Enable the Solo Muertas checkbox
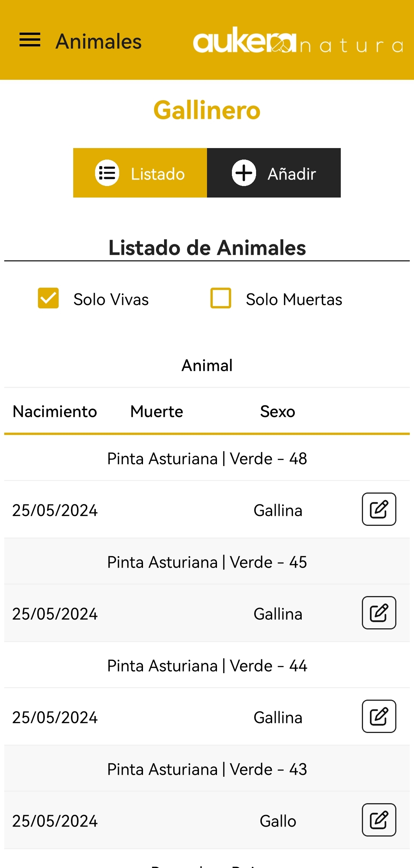This screenshot has height=868, width=414. [221, 298]
